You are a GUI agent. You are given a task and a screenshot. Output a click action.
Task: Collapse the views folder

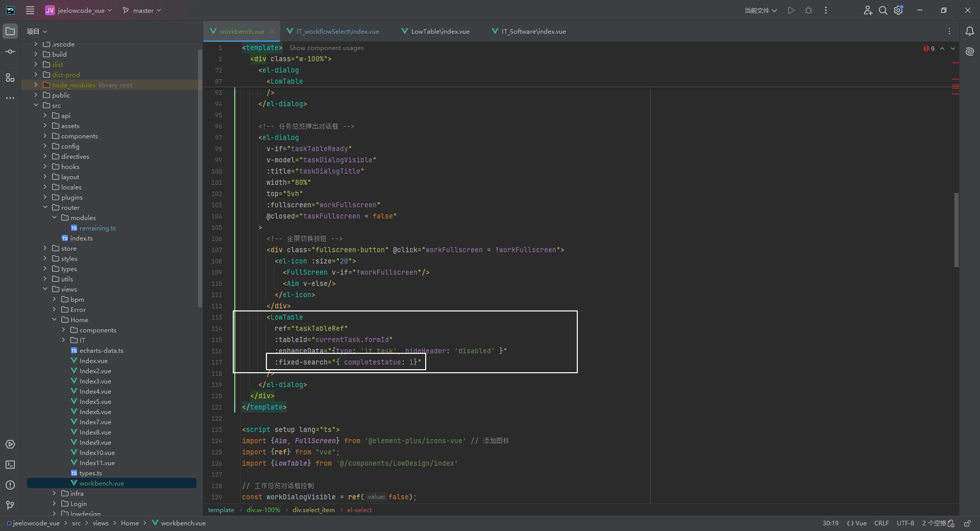point(45,289)
